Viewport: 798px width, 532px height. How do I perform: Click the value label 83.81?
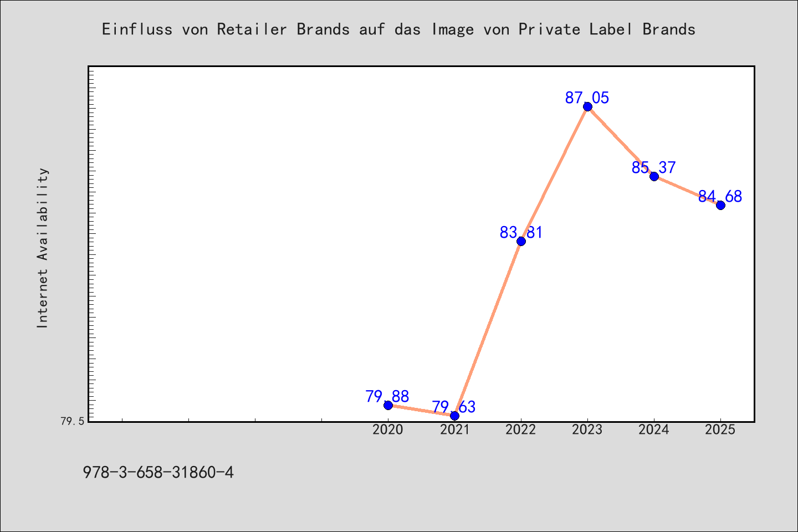coord(521,232)
